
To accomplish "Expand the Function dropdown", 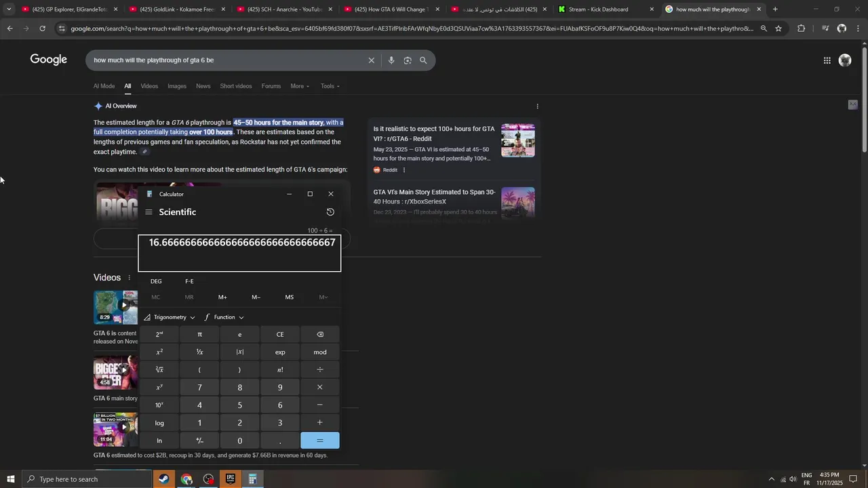I will [224, 317].
